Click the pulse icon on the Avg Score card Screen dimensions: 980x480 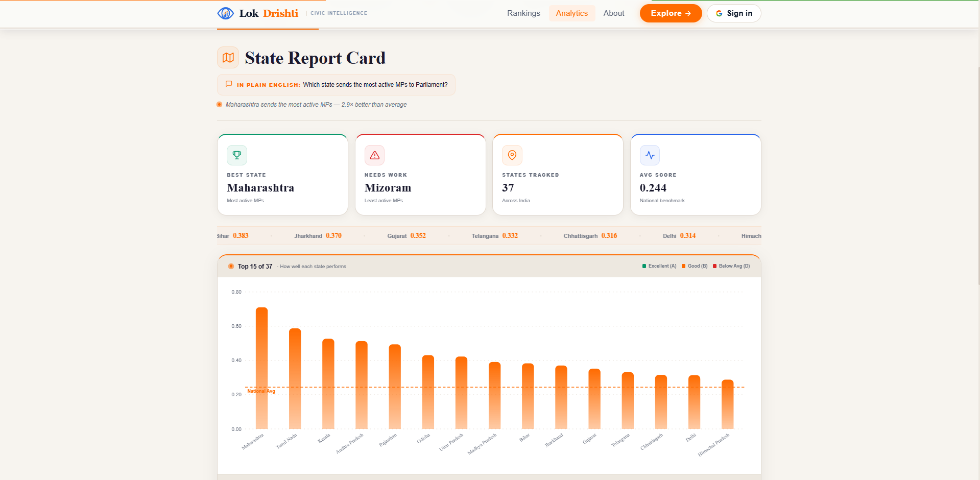pyautogui.click(x=650, y=155)
